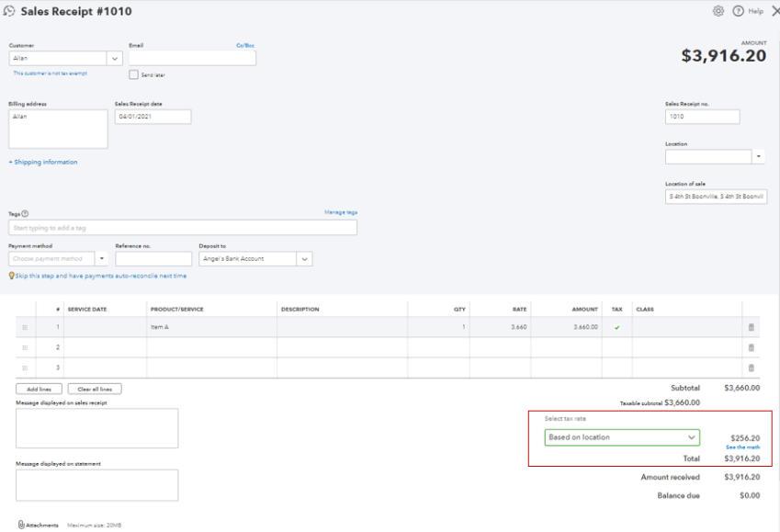780x532 pixels.
Task: Click into the Email input field
Action: click(193, 58)
